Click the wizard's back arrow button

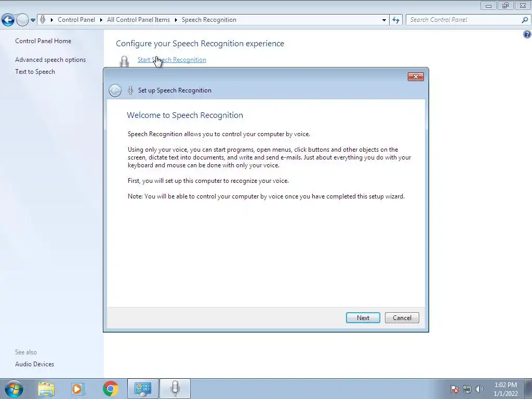[115, 90]
